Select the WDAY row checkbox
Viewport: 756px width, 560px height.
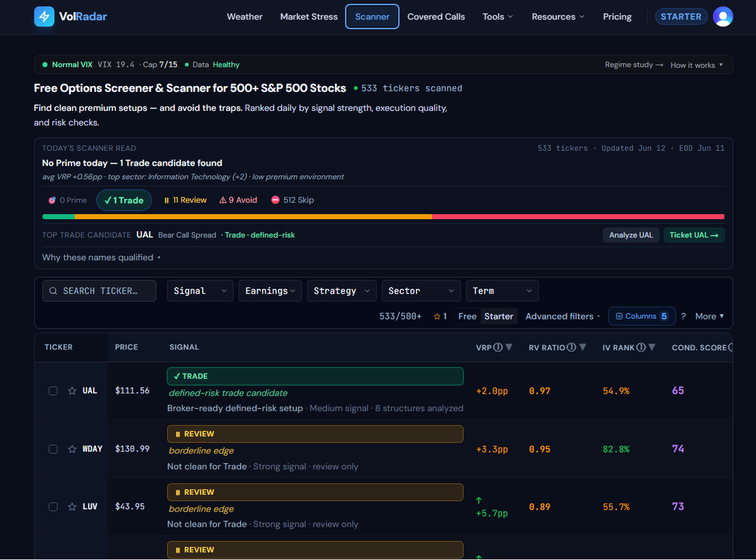[53, 449]
